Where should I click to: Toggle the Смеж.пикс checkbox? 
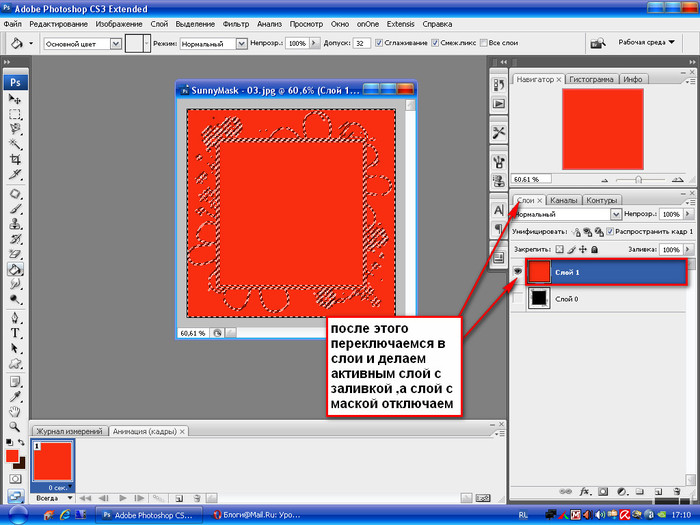pos(435,43)
